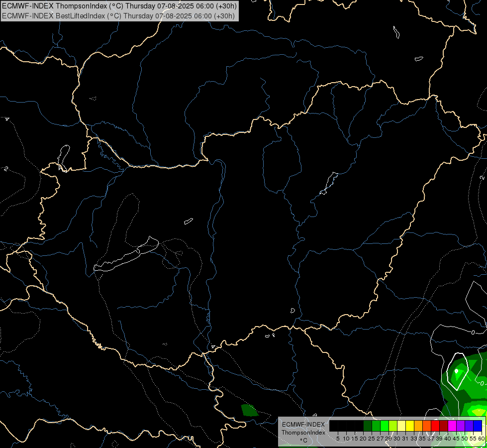487x448 pixels.
Task: Click the "°C" unit label in legend
Action: (304, 441)
